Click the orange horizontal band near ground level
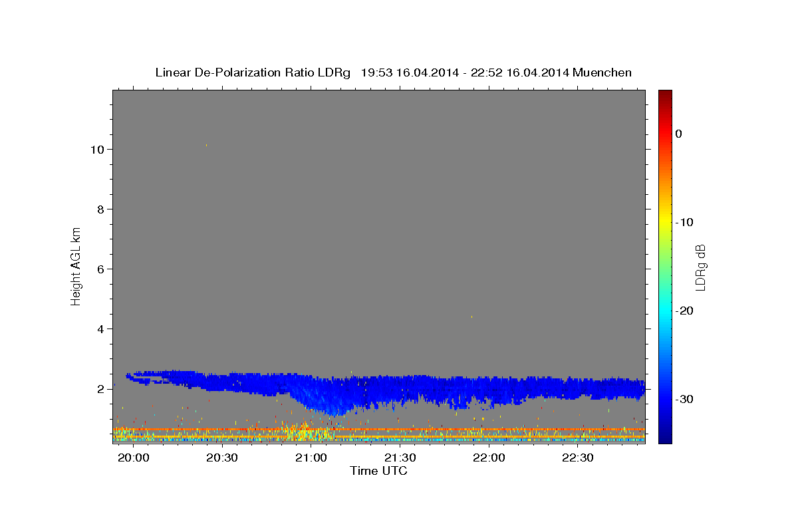 pos(379,430)
